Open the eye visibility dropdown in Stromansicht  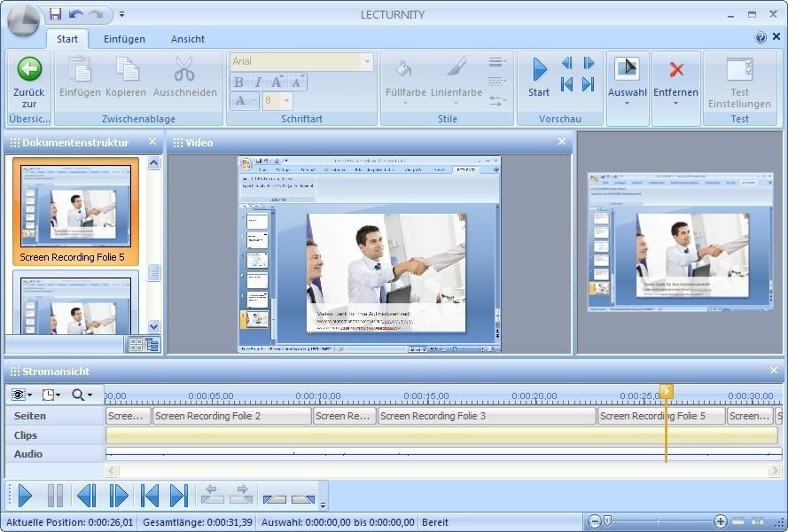pos(21,395)
